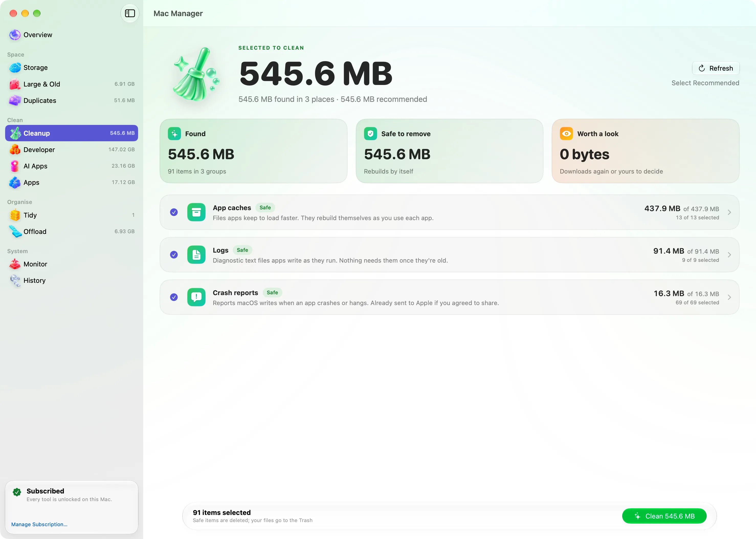This screenshot has height=539, width=756.
Task: Click the Refresh button
Action: coord(716,68)
